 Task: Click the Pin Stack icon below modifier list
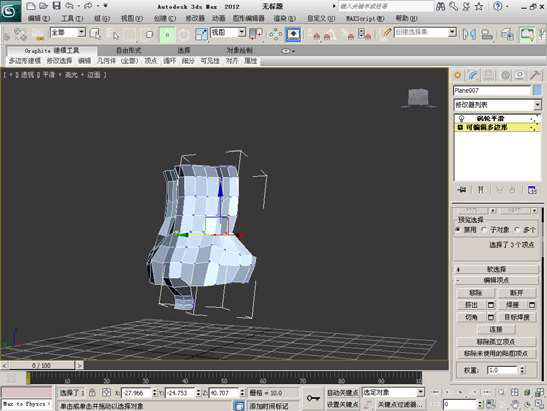462,190
